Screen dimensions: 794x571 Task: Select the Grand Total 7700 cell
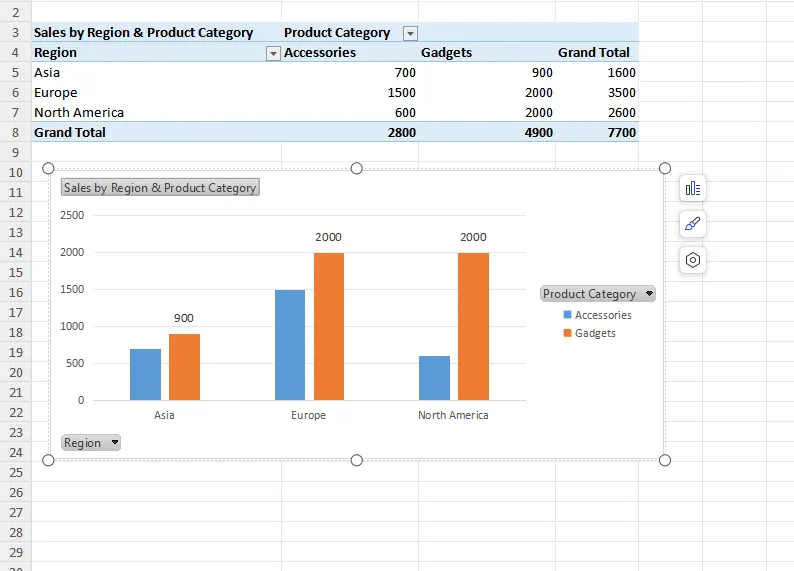point(598,132)
